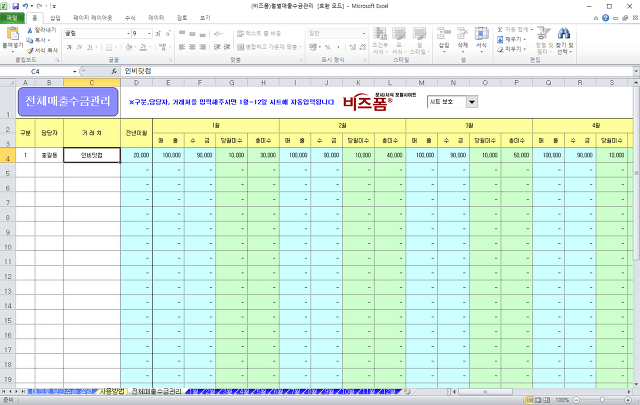The height and width of the screenshot is (405, 640).
Task: Save the workbook from quick access toolbar
Action: coord(16,6)
